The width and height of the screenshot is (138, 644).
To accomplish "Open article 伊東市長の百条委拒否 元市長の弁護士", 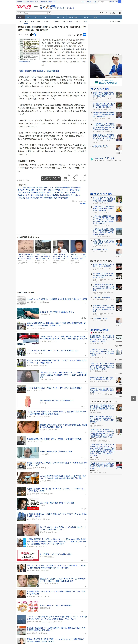I will pos(57,515).
